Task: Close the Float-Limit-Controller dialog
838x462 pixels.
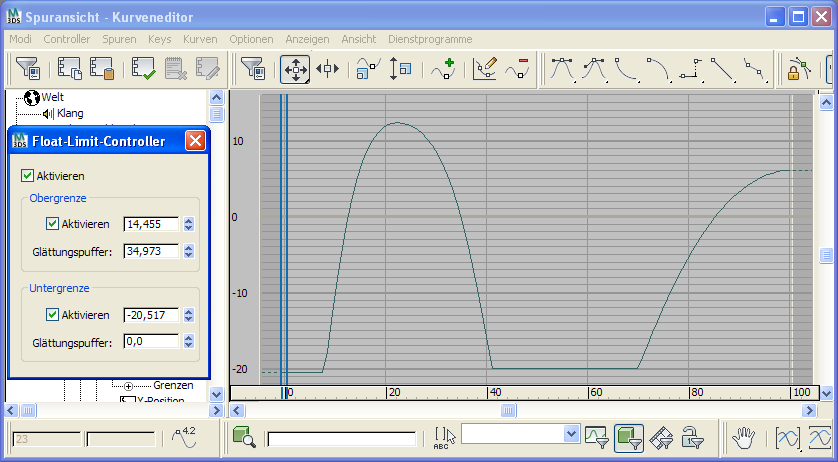Action: pos(195,141)
